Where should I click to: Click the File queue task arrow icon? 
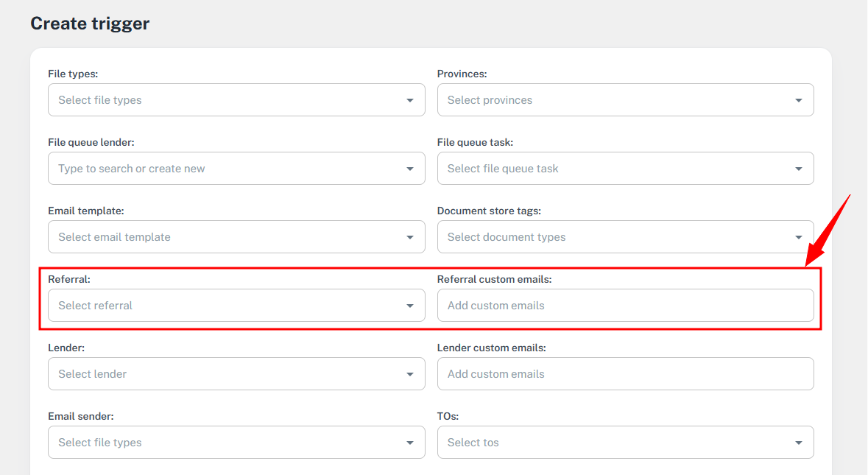click(799, 169)
